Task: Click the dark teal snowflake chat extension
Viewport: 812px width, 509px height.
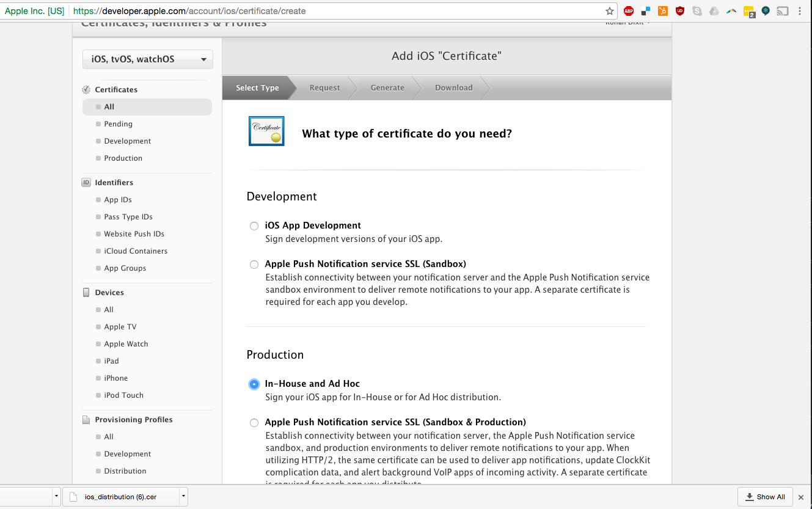Action: pos(766,11)
